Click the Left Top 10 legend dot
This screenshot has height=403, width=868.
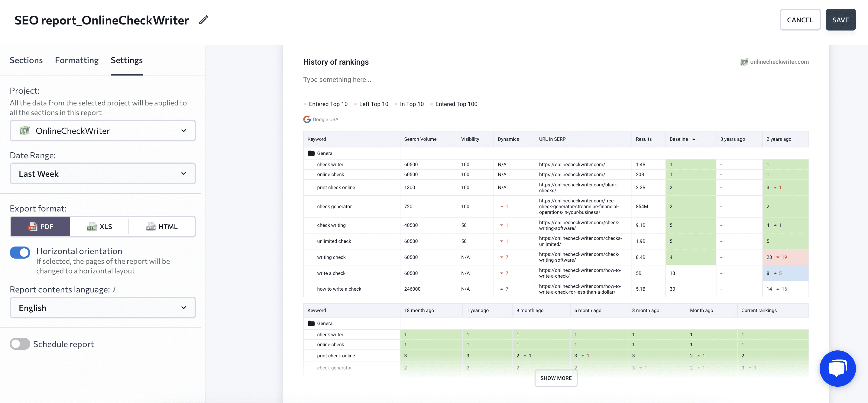(x=355, y=104)
